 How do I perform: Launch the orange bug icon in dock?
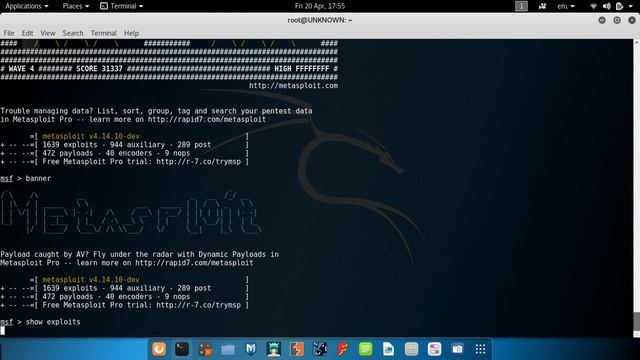pyautogui.click(x=205, y=349)
